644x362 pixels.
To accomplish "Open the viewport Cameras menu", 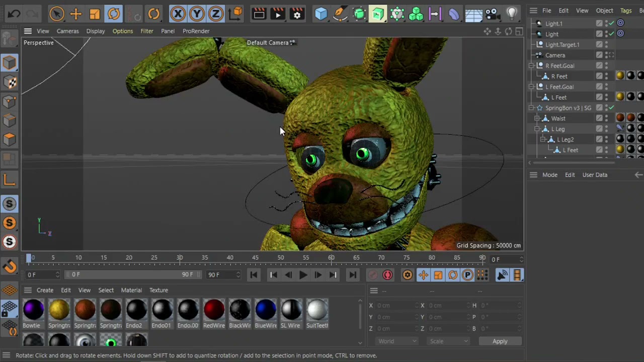I will (x=67, y=31).
